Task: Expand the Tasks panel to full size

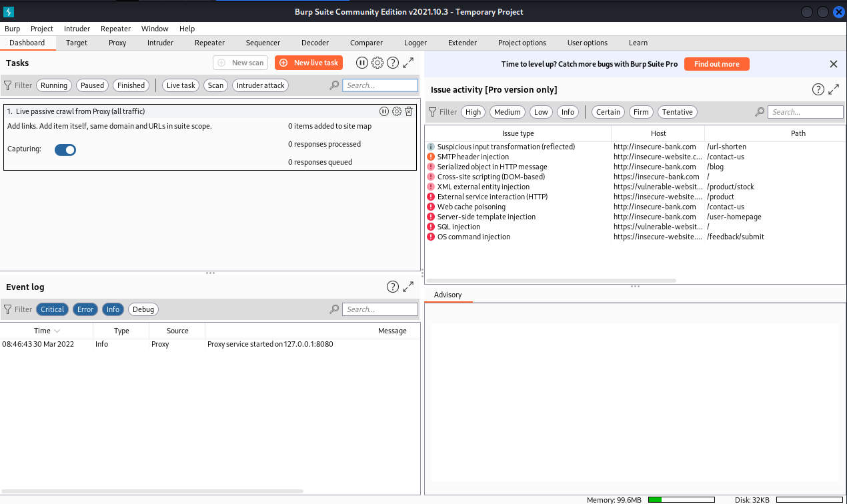Action: click(408, 63)
